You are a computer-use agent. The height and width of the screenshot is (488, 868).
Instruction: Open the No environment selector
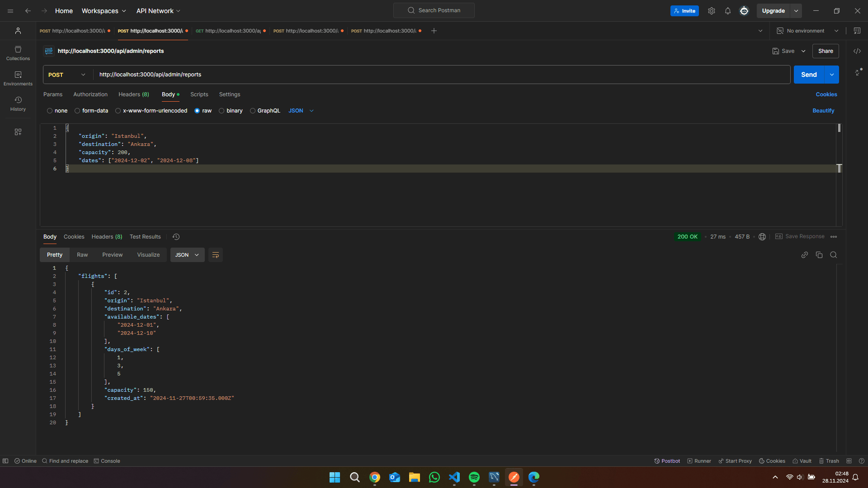click(807, 31)
